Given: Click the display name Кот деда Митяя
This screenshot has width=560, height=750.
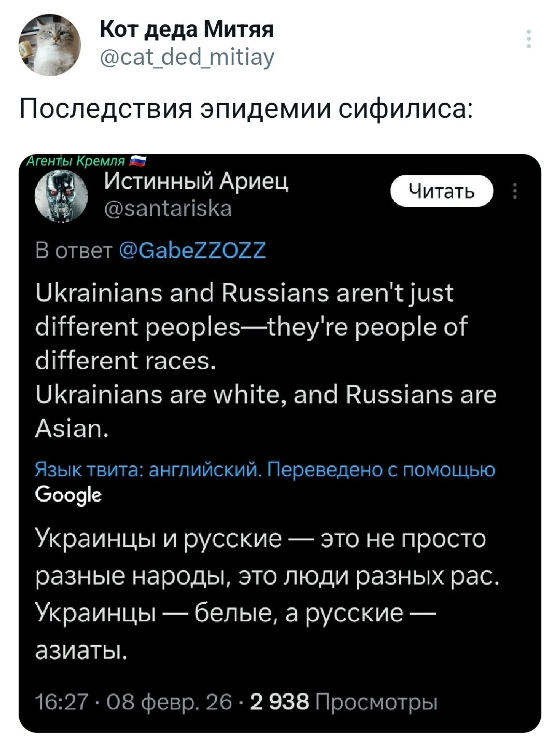Looking at the screenshot, I should [187, 30].
